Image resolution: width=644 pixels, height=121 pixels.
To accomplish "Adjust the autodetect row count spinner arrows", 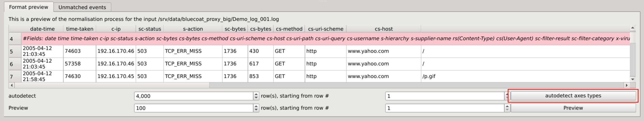I will [x=256, y=96].
